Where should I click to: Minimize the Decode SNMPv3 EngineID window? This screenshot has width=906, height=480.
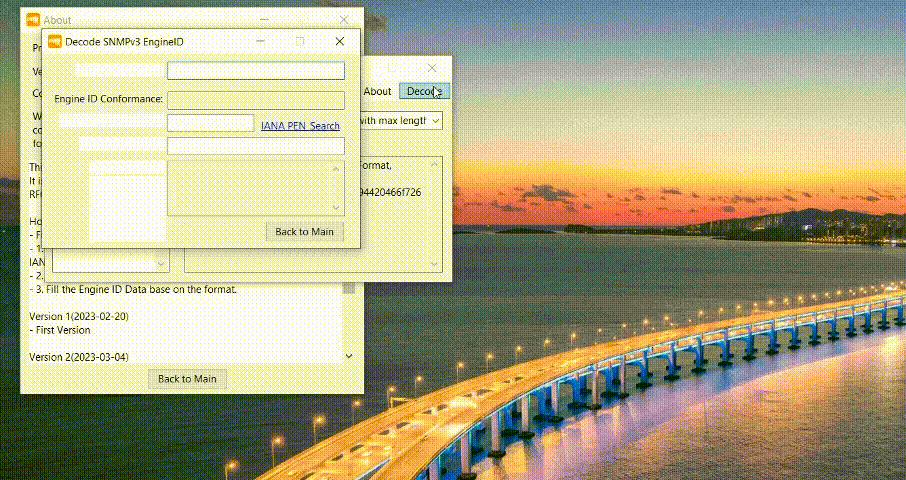pyautogui.click(x=261, y=41)
